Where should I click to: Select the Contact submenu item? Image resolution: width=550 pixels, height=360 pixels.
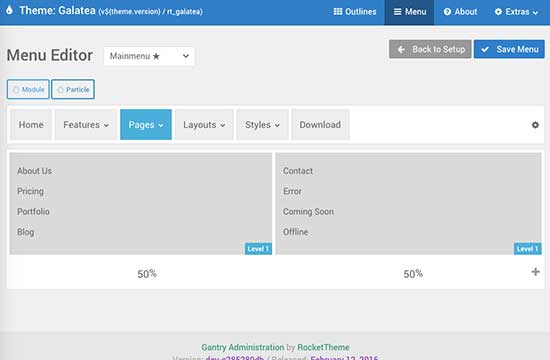click(298, 171)
